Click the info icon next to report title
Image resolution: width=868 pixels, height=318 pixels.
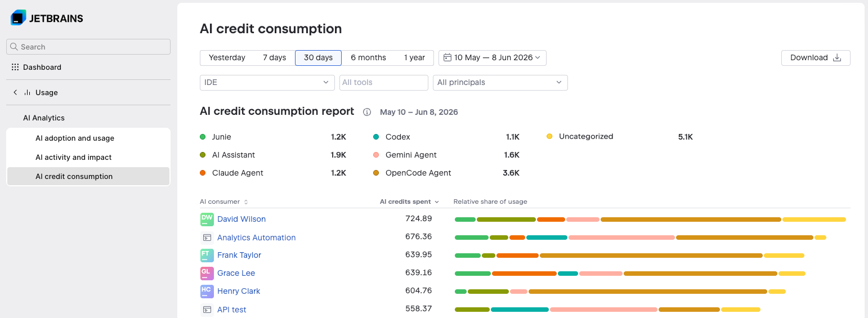point(367,112)
